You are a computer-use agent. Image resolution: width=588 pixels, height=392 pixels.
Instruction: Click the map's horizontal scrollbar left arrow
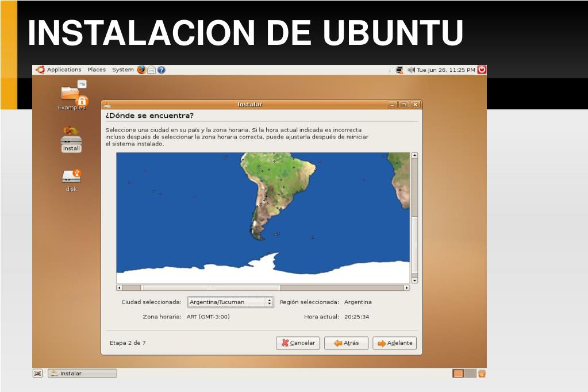click(119, 288)
